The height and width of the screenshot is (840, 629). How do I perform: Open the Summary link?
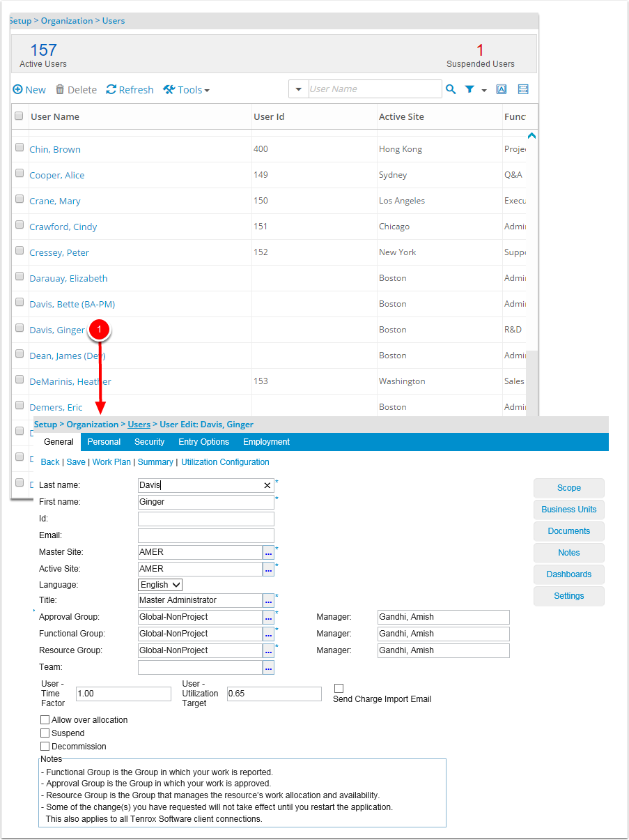click(x=155, y=462)
